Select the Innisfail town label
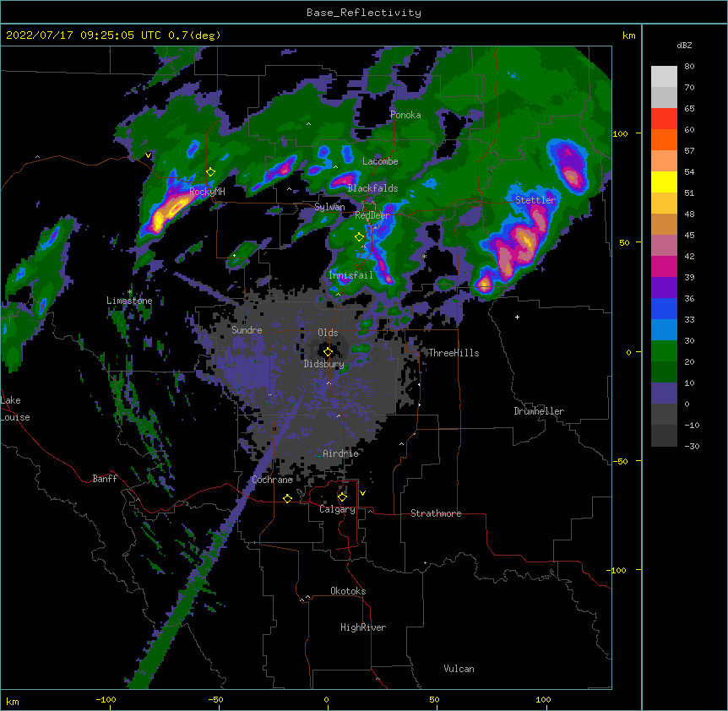The height and width of the screenshot is (711, 728). [x=350, y=275]
